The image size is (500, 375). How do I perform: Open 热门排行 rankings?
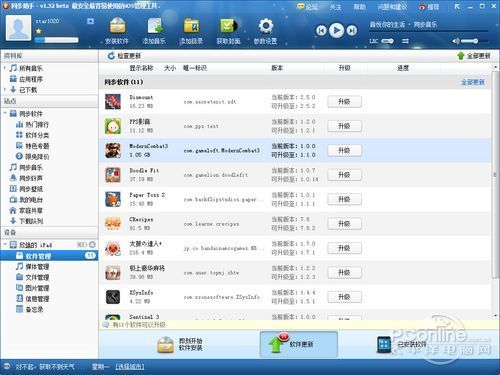(x=37, y=124)
